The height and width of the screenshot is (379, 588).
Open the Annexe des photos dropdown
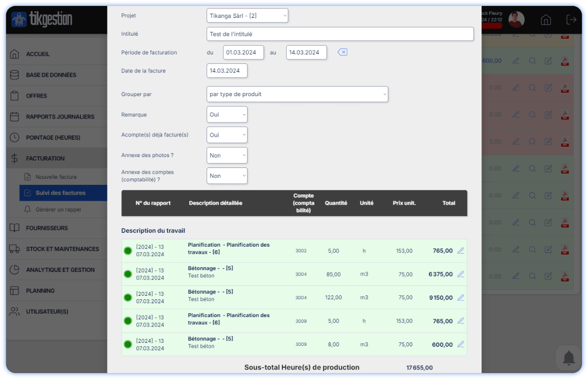227,156
